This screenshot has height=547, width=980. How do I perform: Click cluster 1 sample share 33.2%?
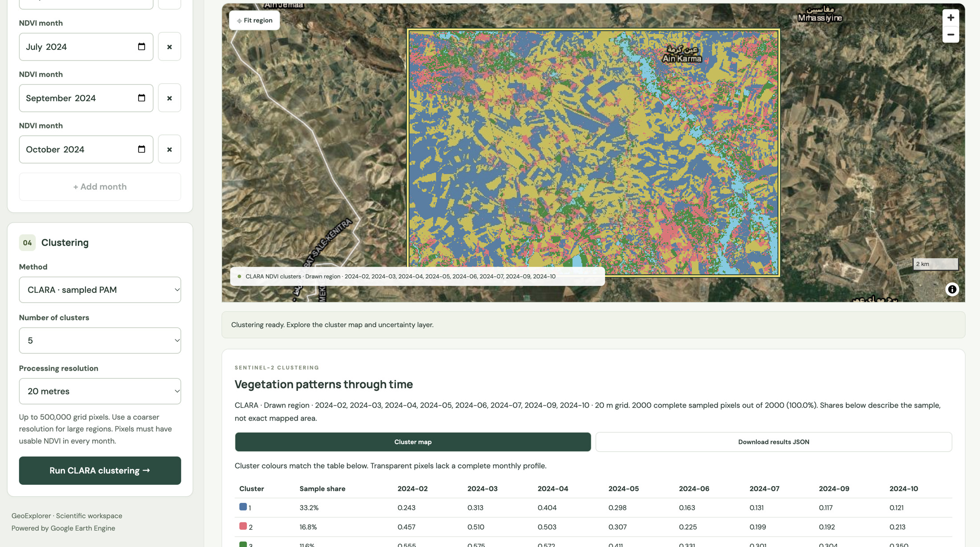309,508
